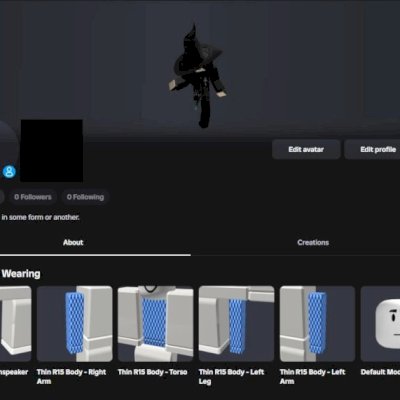
Task: Switch to the About tab
Action: click(x=73, y=242)
